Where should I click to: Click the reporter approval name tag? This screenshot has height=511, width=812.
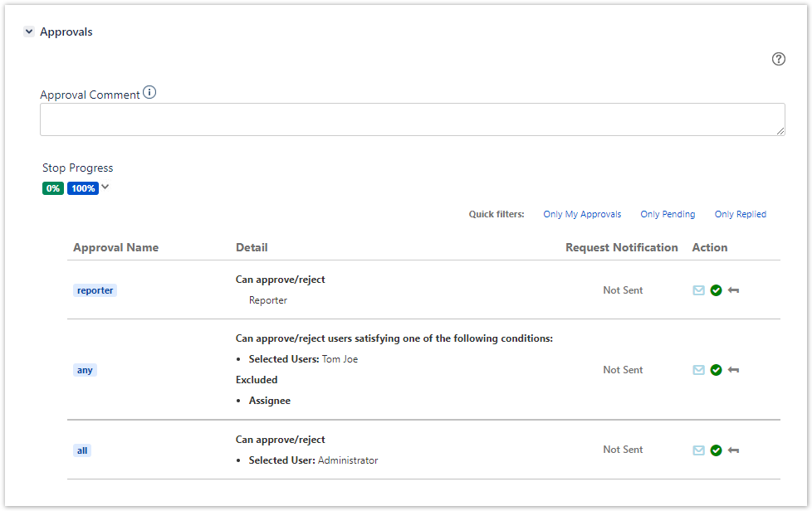tap(95, 290)
